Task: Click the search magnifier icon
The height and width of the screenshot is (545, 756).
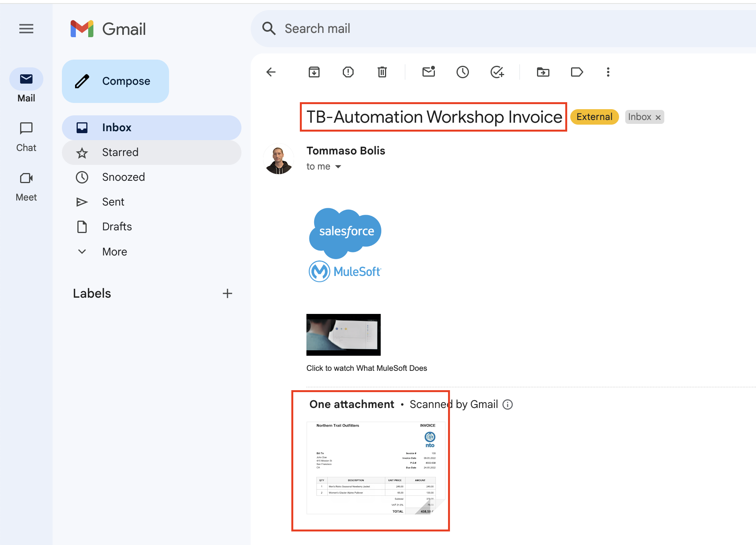Action: [269, 29]
